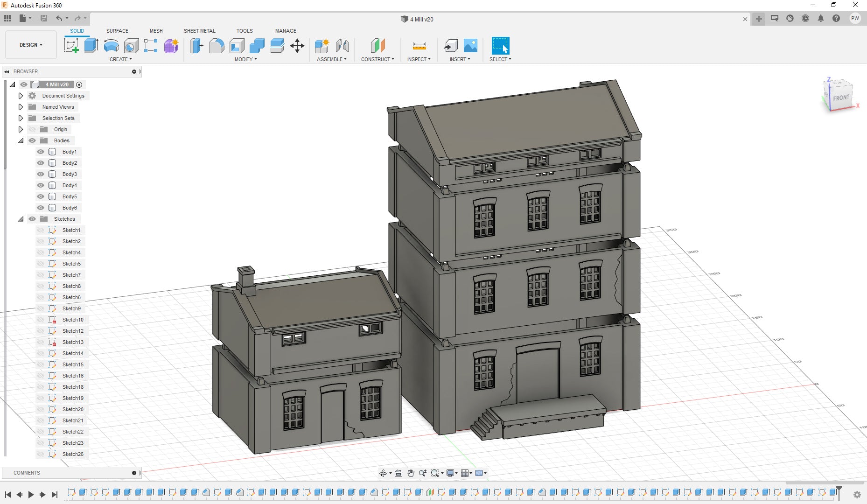Switch to the MANAGE tab

(286, 31)
